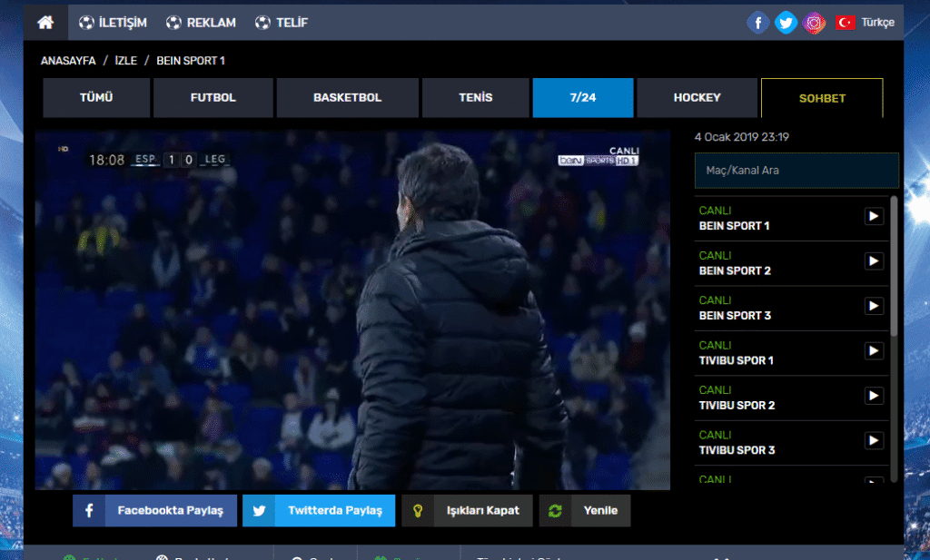
Task: Open the SOHBET chat tab
Action: [x=822, y=98]
